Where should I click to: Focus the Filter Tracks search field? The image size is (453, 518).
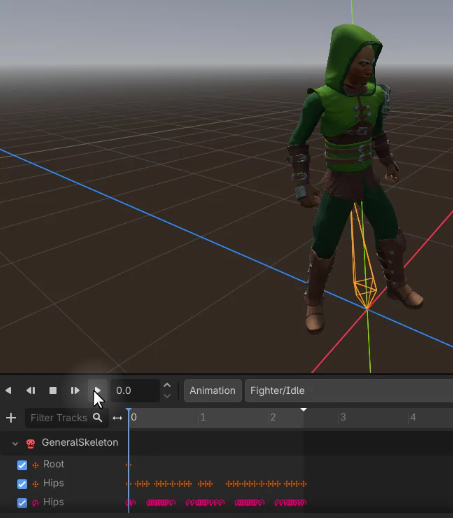click(67, 418)
